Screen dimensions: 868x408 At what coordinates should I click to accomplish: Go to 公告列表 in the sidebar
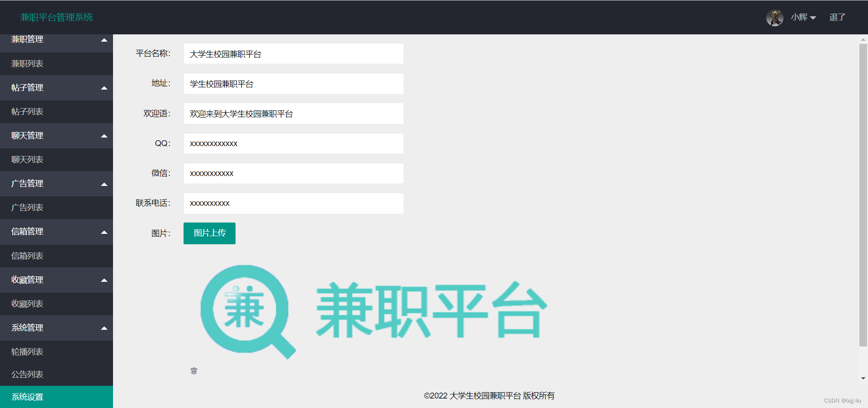pyautogui.click(x=57, y=375)
